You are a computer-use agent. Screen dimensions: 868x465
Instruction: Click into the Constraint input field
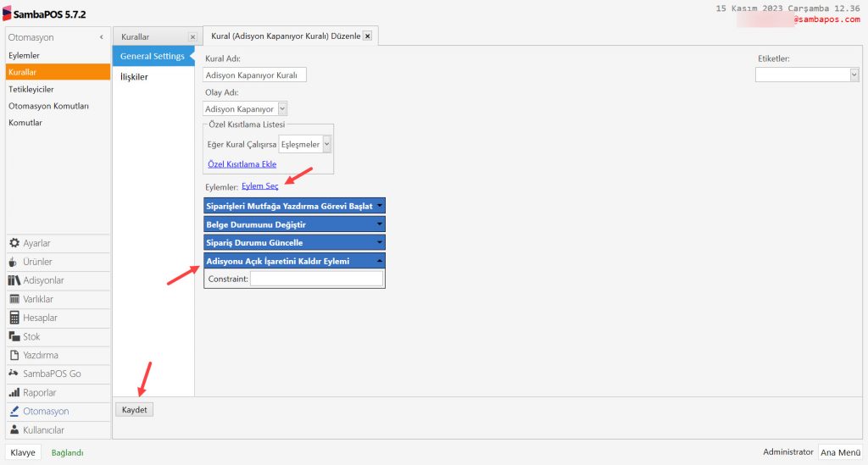[x=316, y=279]
